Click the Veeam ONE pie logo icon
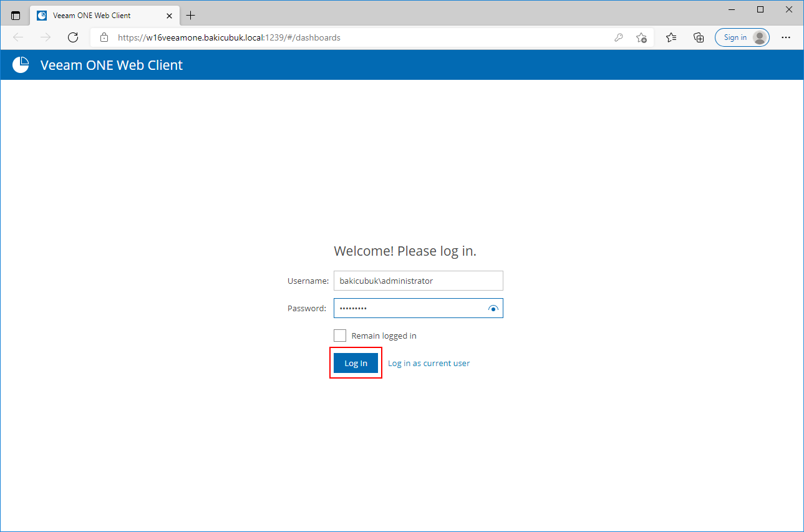The height and width of the screenshot is (532, 804). [21, 65]
